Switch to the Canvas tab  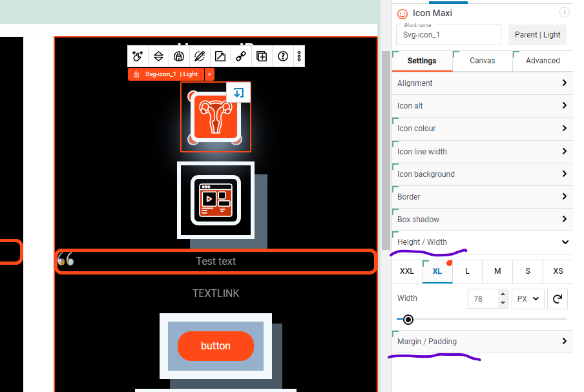[482, 60]
